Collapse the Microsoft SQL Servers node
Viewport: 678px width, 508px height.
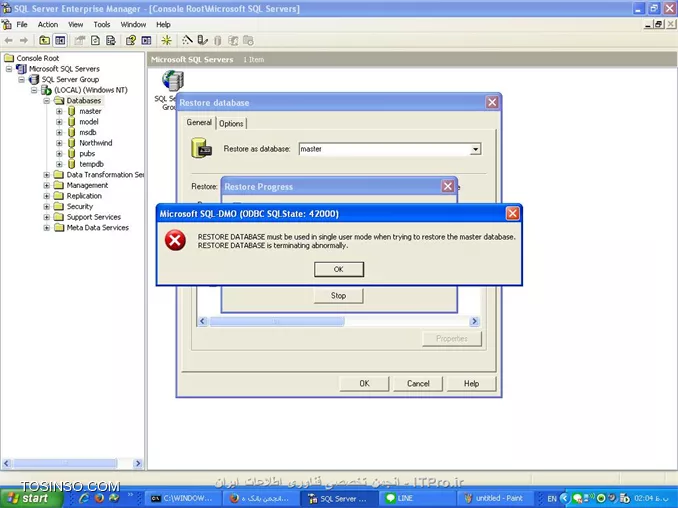point(9,69)
